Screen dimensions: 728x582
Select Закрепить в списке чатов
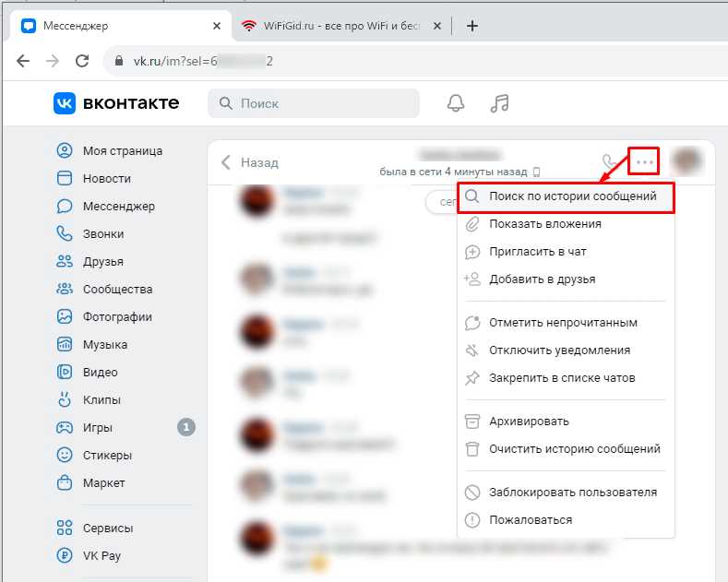(566, 378)
